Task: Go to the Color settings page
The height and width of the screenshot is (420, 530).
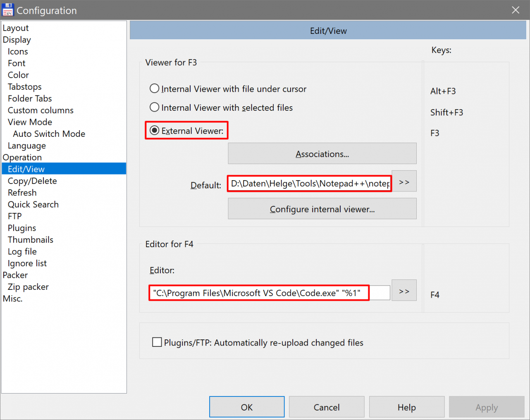Action: pos(18,75)
